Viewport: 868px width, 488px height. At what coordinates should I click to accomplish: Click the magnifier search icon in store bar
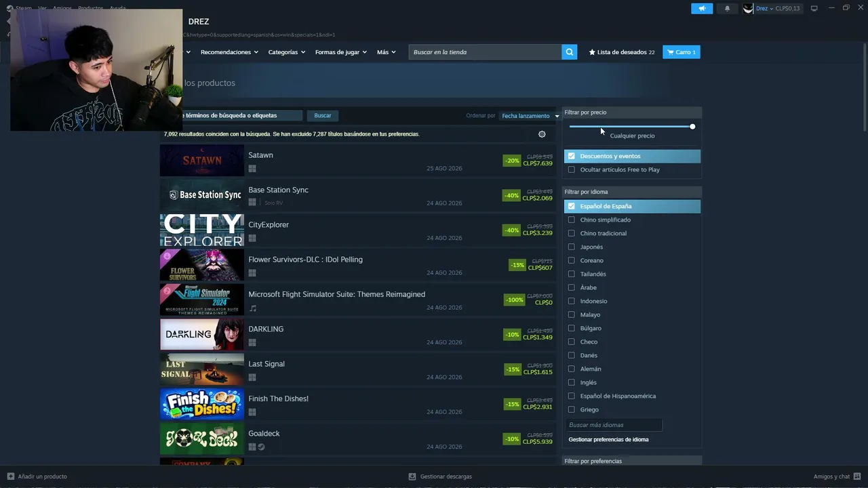click(570, 52)
